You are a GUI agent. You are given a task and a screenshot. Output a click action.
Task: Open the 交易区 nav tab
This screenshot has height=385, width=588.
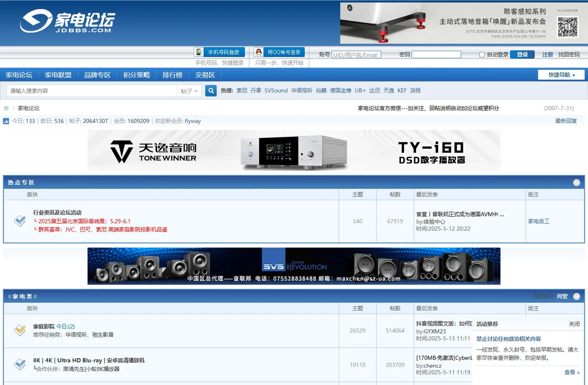point(205,75)
